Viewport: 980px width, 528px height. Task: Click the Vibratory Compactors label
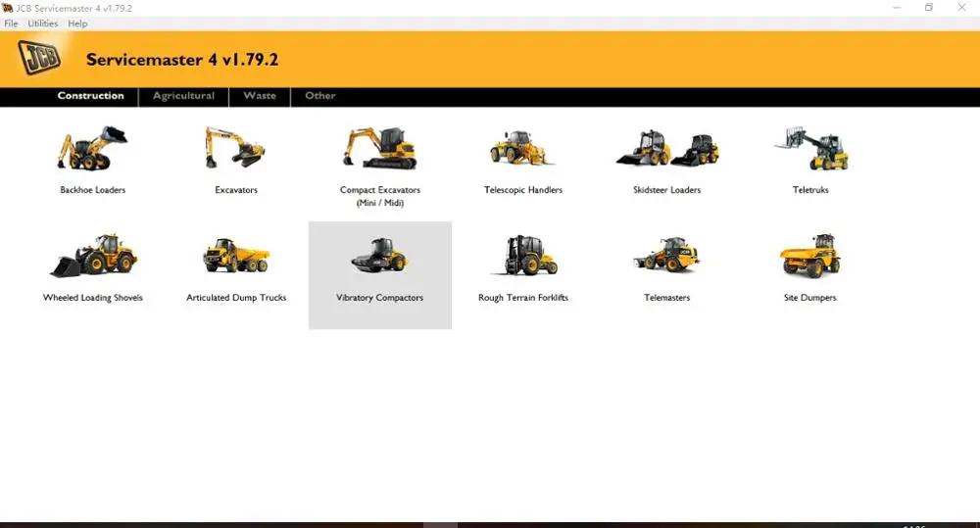379,298
